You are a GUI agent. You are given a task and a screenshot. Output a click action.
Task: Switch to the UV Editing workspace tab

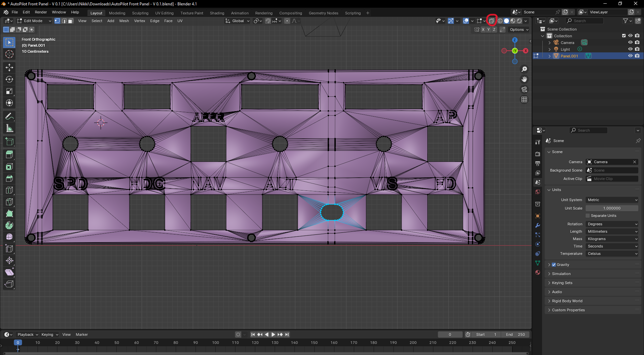tap(164, 13)
